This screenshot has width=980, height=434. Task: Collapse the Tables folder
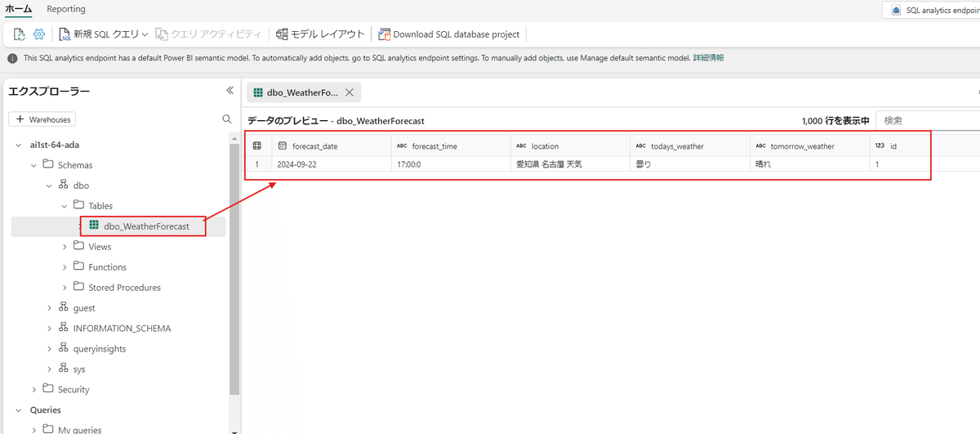[65, 206]
